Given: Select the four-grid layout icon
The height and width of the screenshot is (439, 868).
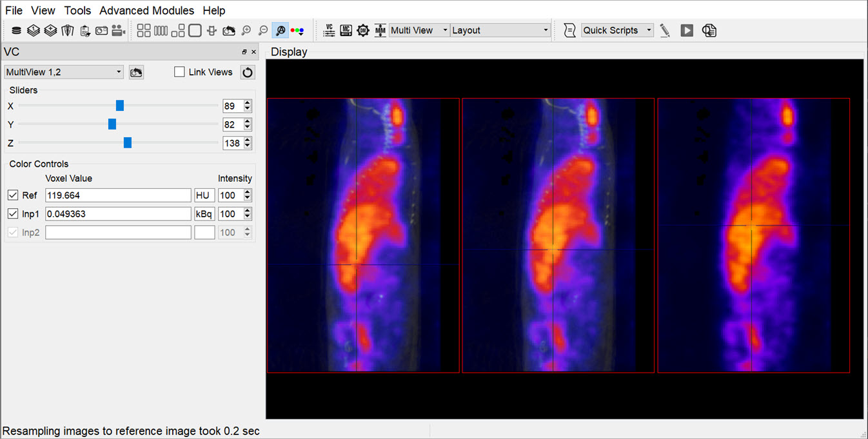Looking at the screenshot, I should pyautogui.click(x=144, y=30).
